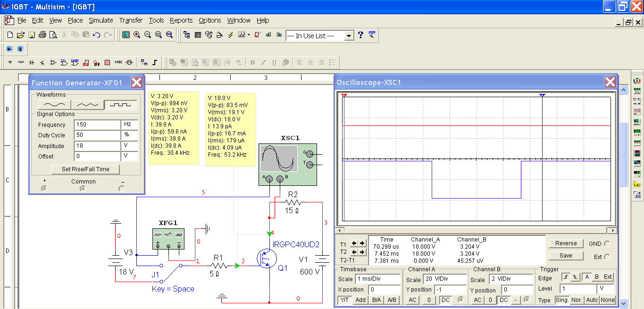
Task: Open the In Use List dropdown
Action: click(x=349, y=36)
